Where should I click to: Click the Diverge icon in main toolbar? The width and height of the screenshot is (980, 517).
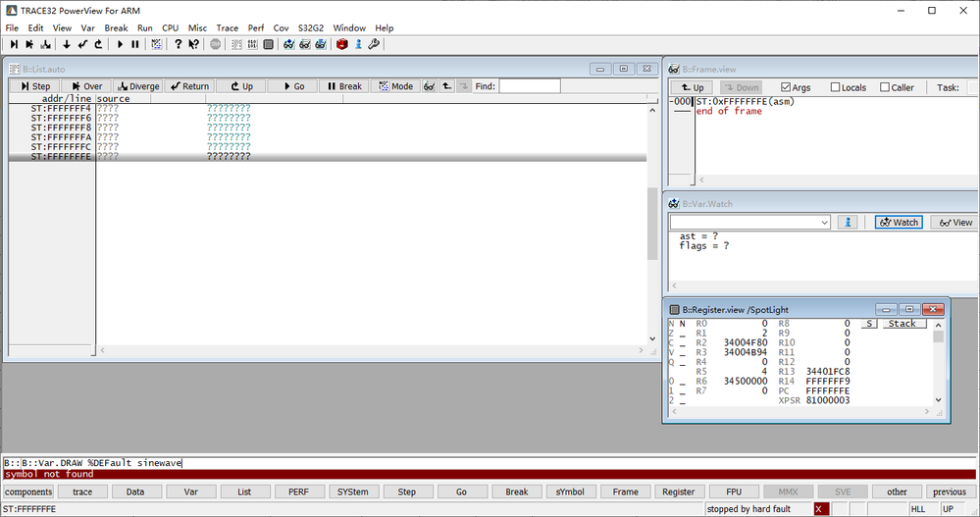click(46, 44)
